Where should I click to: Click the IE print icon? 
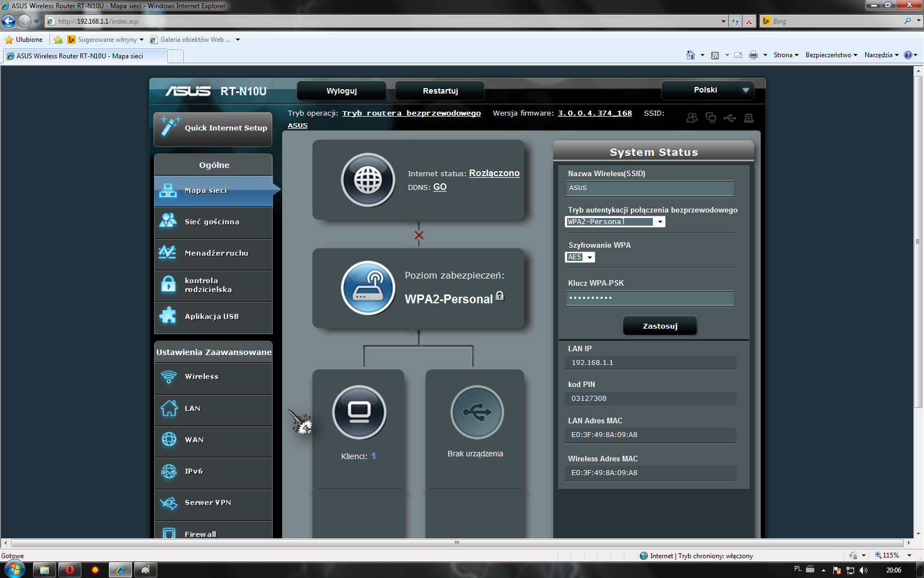pyautogui.click(x=754, y=55)
